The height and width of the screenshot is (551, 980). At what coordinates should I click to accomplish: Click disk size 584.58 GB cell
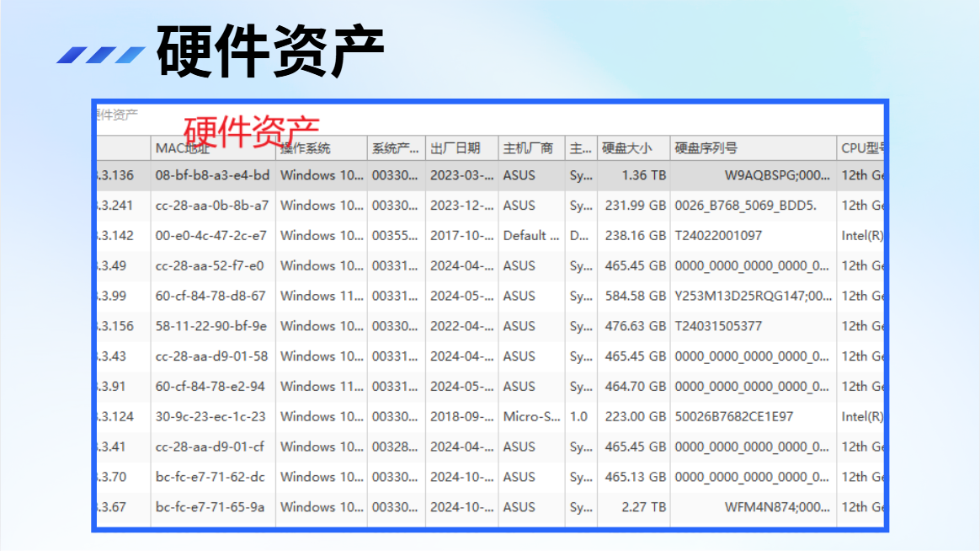[x=635, y=296]
